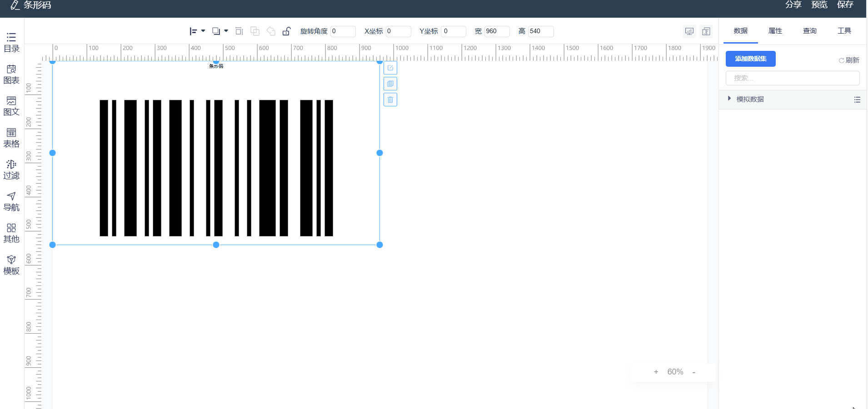
Task: Click the pencil icon next to 条形码 title
Action: pos(15,5)
